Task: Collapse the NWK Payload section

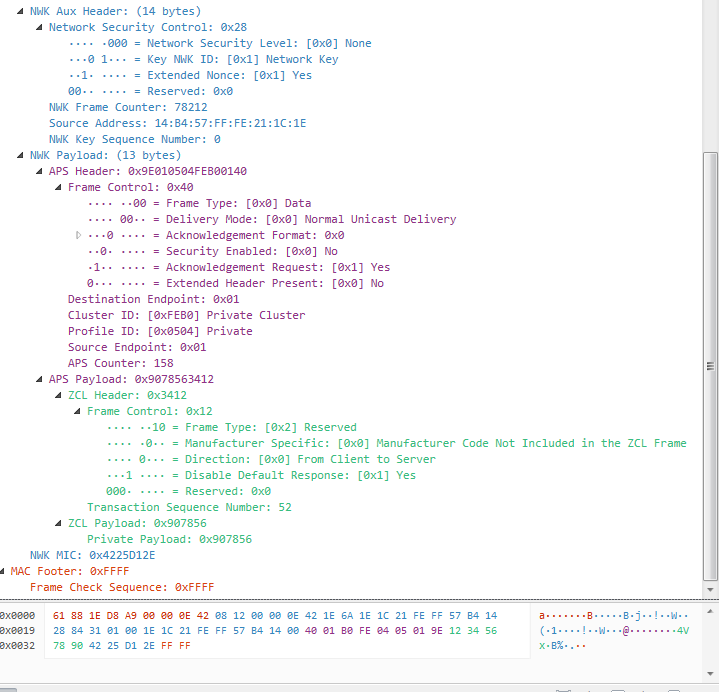Action: coord(20,155)
